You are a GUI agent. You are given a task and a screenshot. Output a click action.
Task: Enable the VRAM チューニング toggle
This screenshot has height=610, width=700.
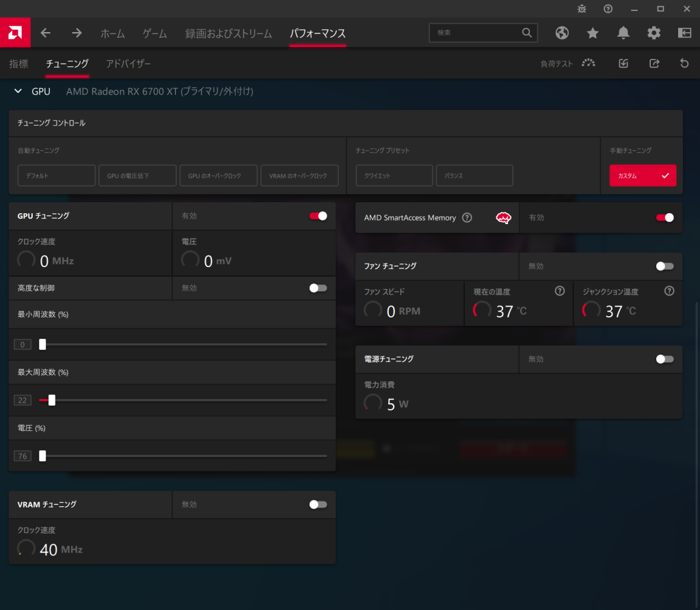pos(318,504)
